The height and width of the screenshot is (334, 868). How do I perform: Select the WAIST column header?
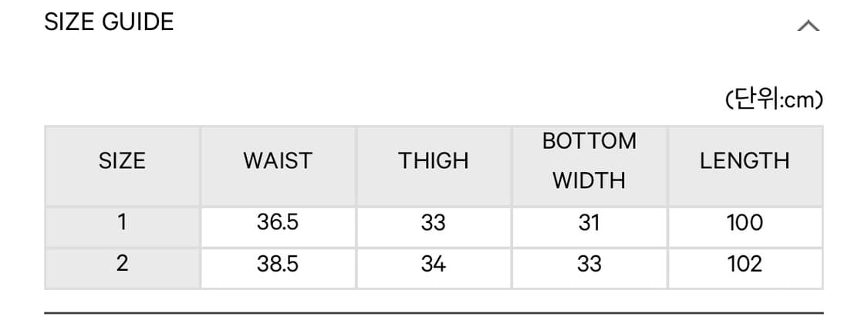tap(278, 161)
